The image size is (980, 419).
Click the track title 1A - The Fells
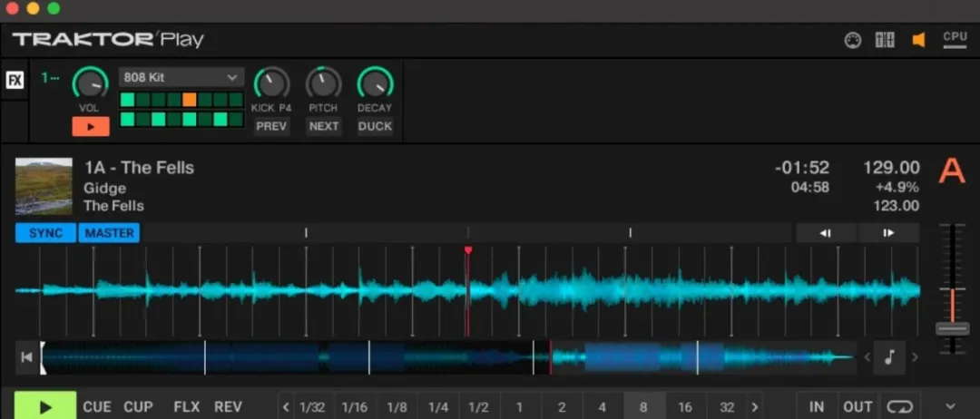coord(140,168)
